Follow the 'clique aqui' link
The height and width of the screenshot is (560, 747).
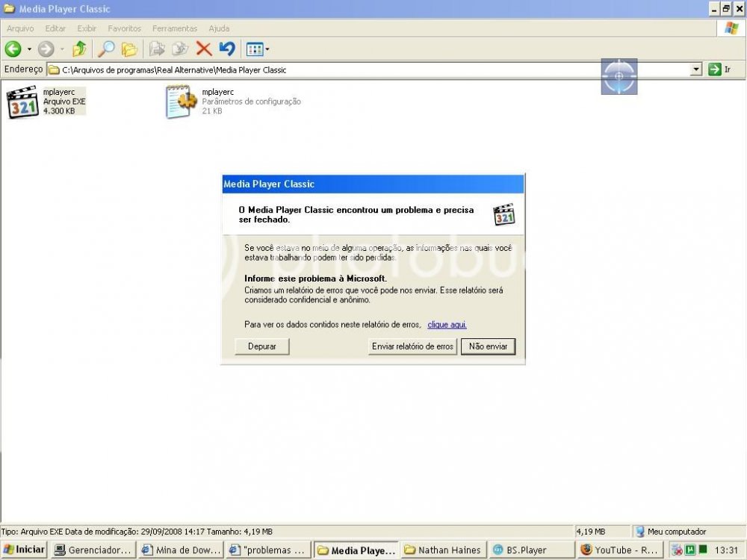(447, 325)
